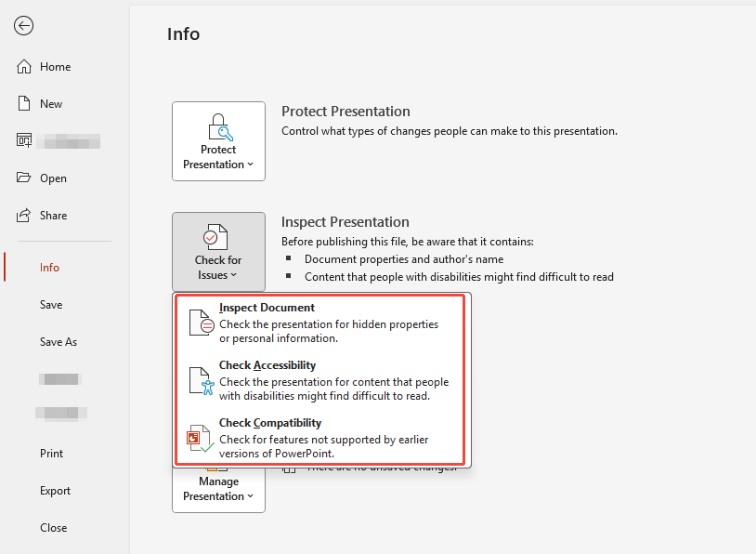
Task: Open the Check for Issues dropdown chevron
Action: click(x=236, y=274)
